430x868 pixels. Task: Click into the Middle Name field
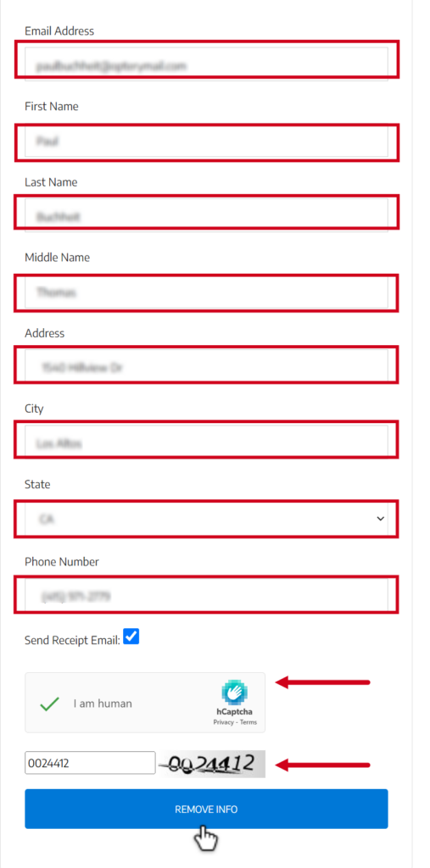206,292
